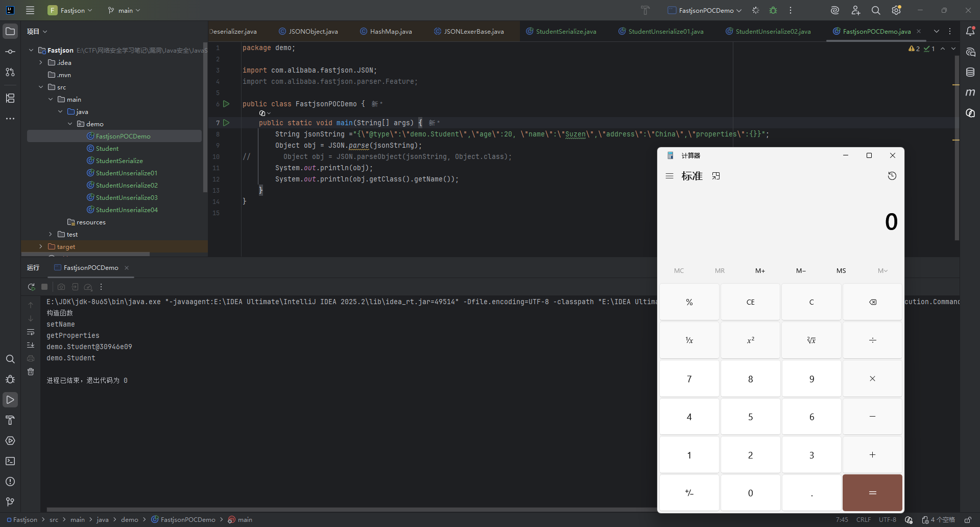The width and height of the screenshot is (980, 527).
Task: Expand the target folder in the project tree
Action: [x=41, y=246]
